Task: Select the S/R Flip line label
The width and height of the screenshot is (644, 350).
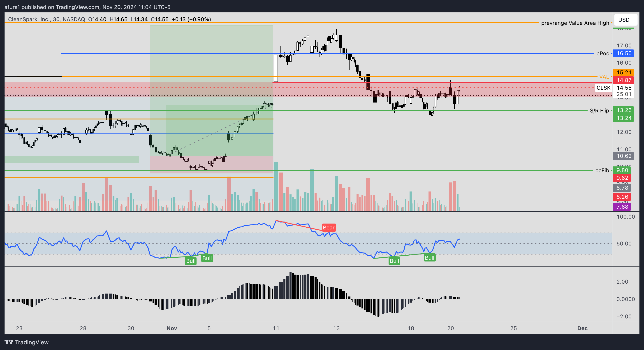Action: [x=599, y=110]
